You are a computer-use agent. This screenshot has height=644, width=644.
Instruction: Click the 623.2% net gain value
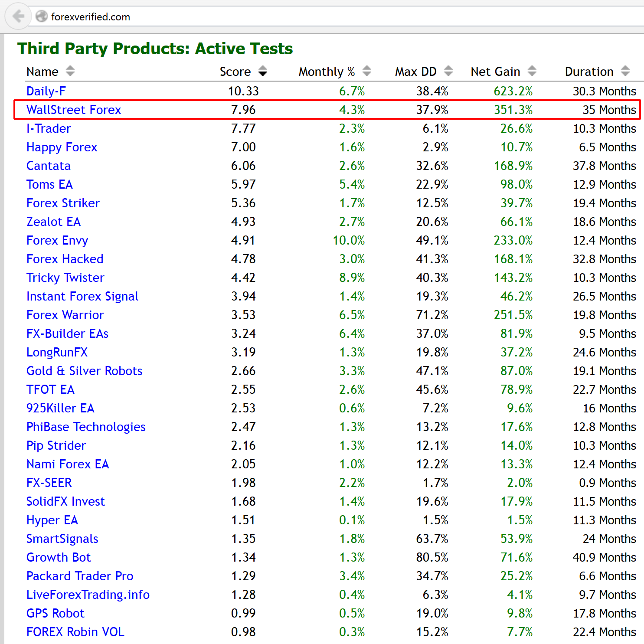(x=513, y=91)
